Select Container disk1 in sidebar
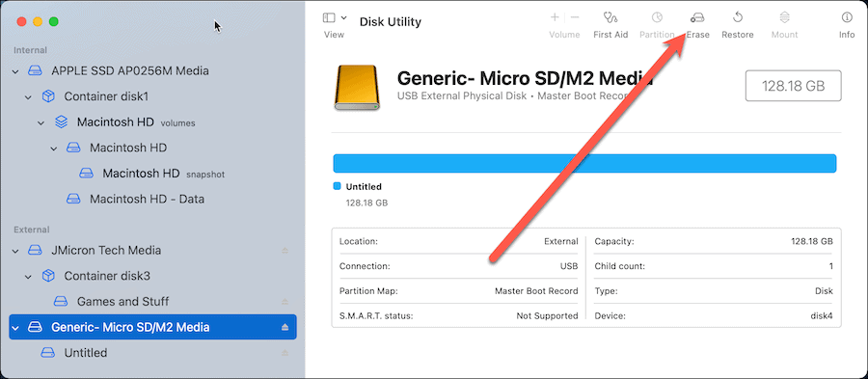Viewport: 868px width, 379px height. pyautogui.click(x=106, y=96)
